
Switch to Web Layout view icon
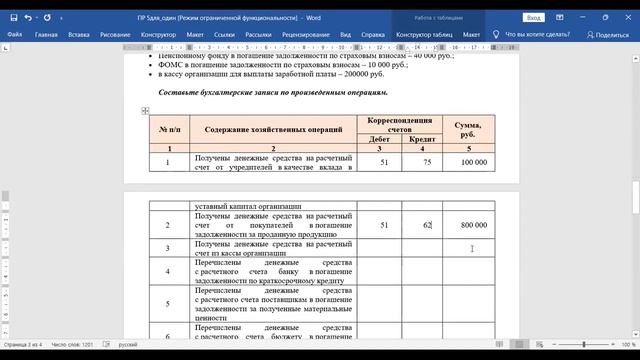coord(540,344)
